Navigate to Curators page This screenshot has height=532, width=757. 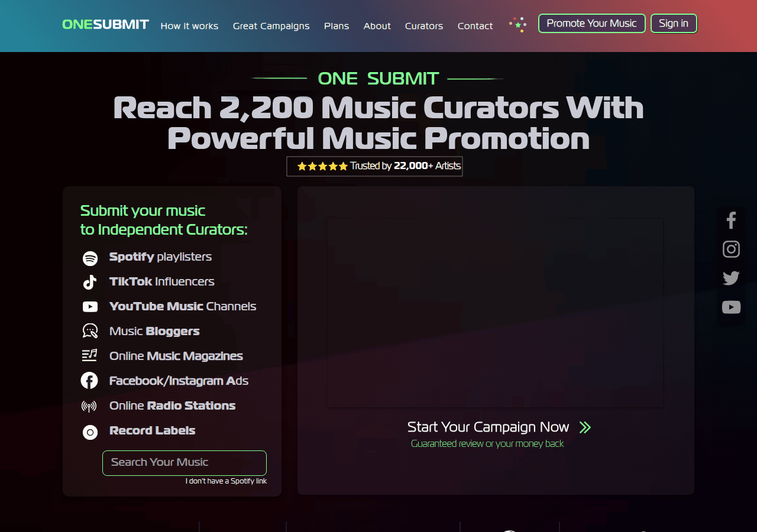(424, 26)
